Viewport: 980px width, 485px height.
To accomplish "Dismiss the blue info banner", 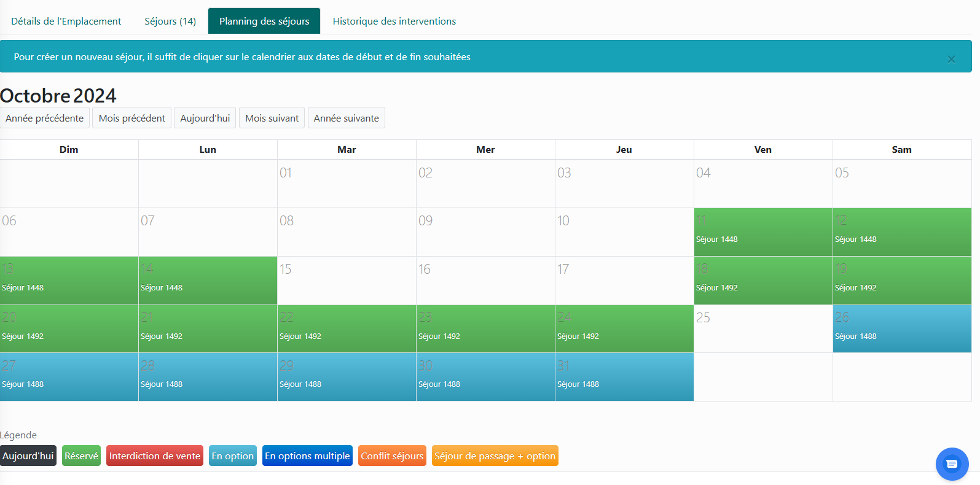I will click(951, 59).
